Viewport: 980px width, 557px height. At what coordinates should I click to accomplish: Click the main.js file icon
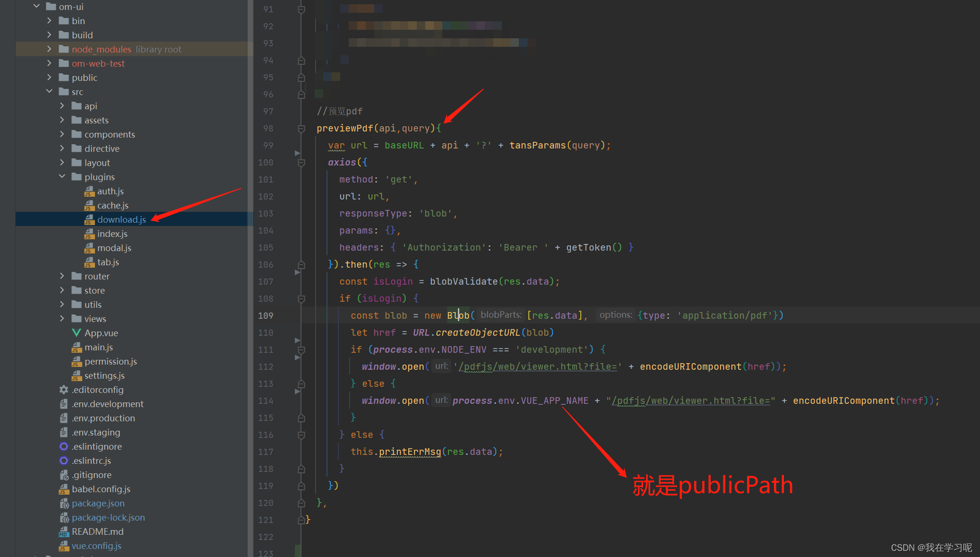[77, 347]
